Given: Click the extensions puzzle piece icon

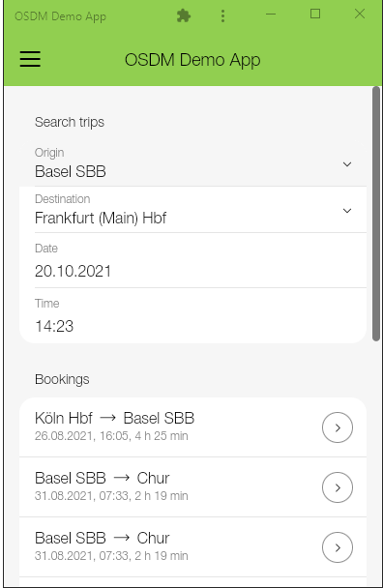Looking at the screenshot, I should point(184,15).
